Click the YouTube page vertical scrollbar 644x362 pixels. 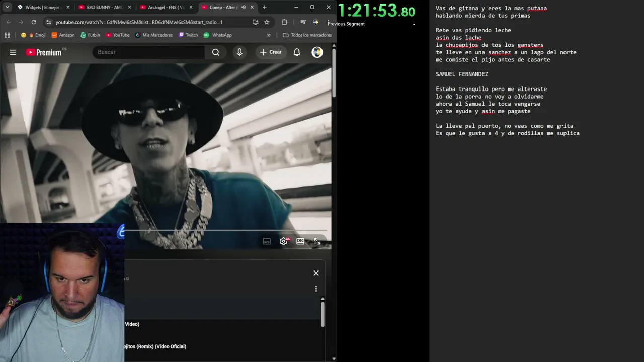334,73
